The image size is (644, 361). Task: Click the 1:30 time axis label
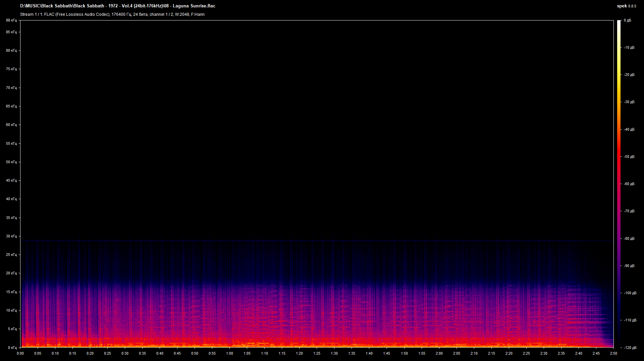334,353
